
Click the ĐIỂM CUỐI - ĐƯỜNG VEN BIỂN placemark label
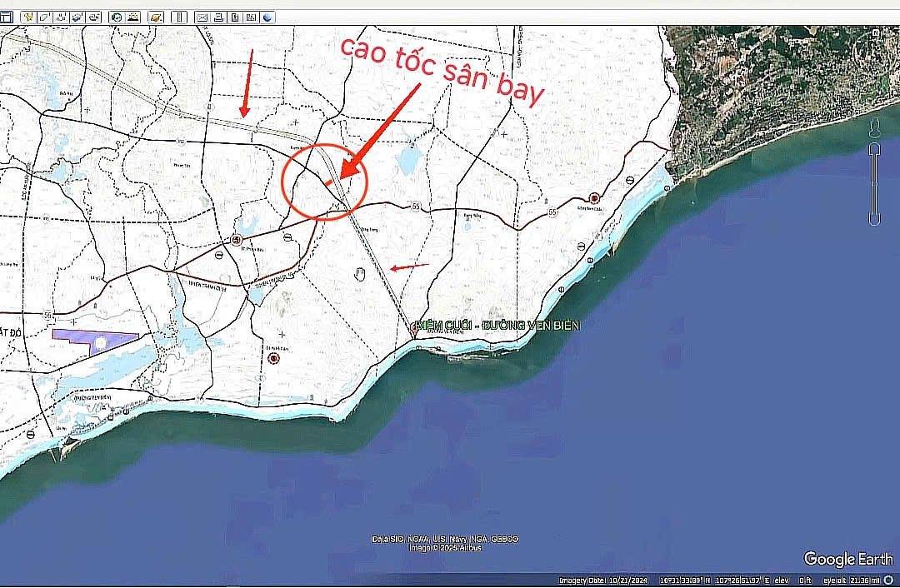497,326
